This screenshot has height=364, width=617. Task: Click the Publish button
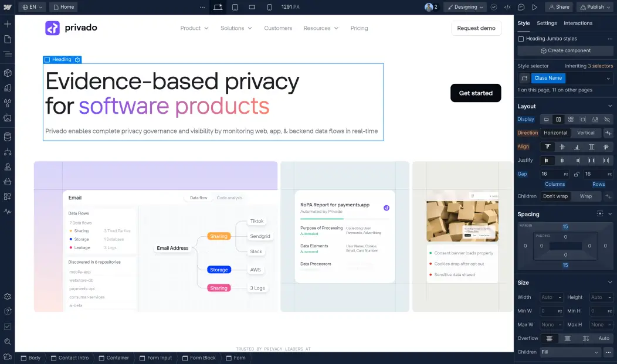(595, 7)
